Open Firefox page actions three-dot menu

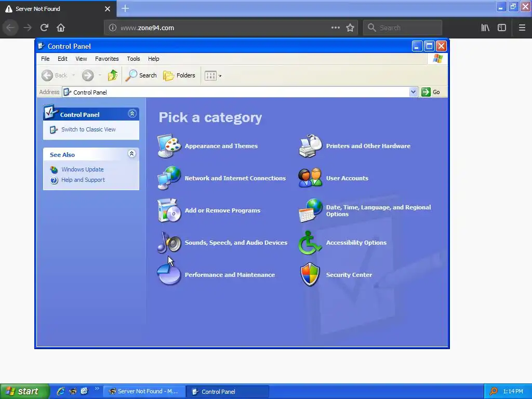[335, 28]
